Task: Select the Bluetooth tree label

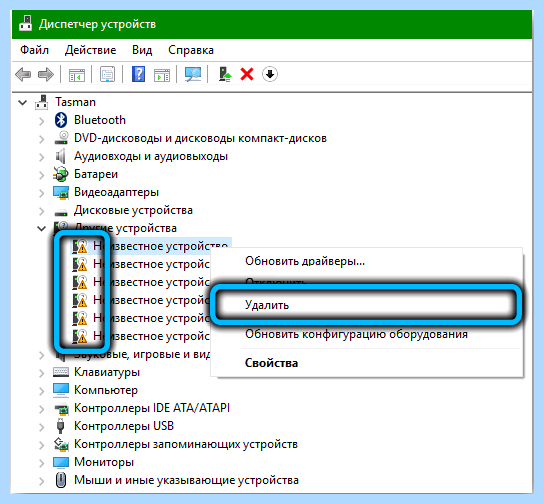Action: 100,120
